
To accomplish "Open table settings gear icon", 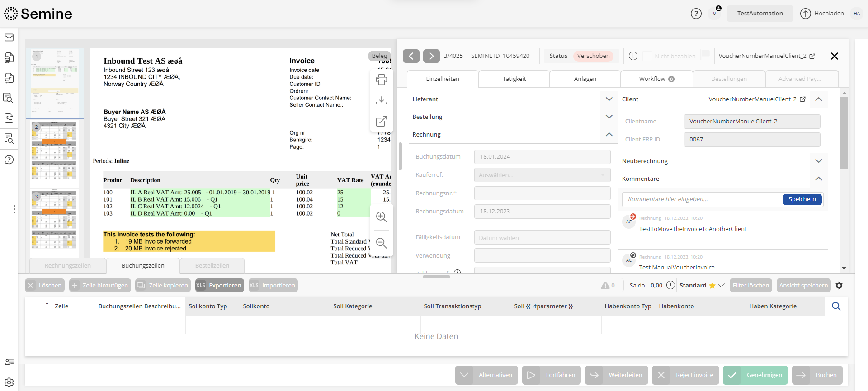I will [839, 286].
